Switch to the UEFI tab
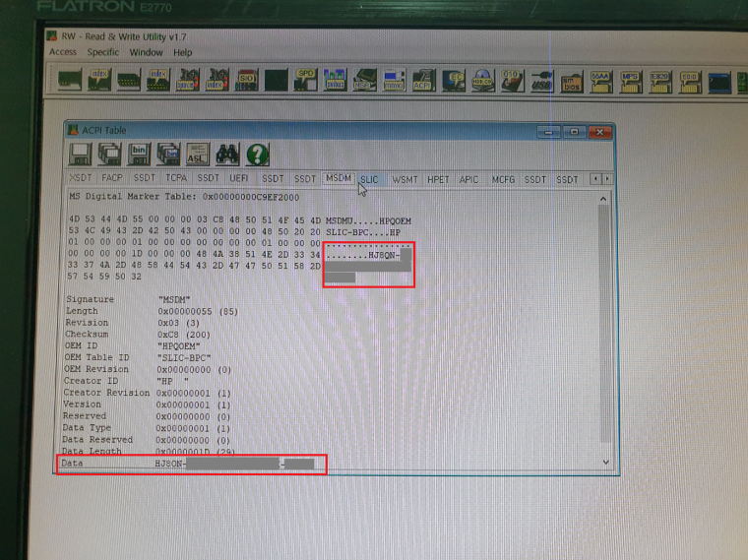The image size is (748, 560). coord(239,178)
